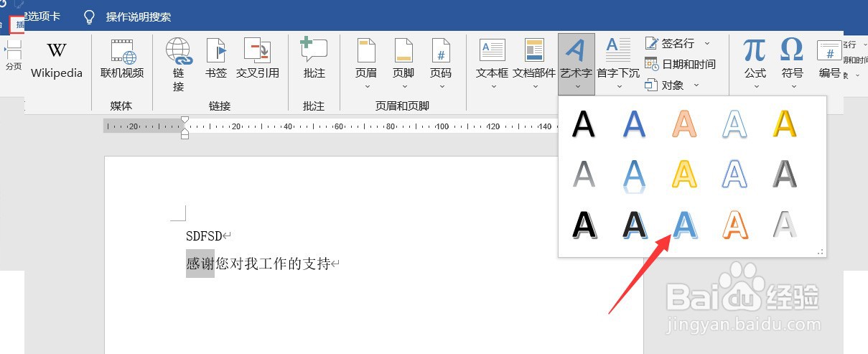Choose the blue reflection WordArt style

tap(634, 176)
